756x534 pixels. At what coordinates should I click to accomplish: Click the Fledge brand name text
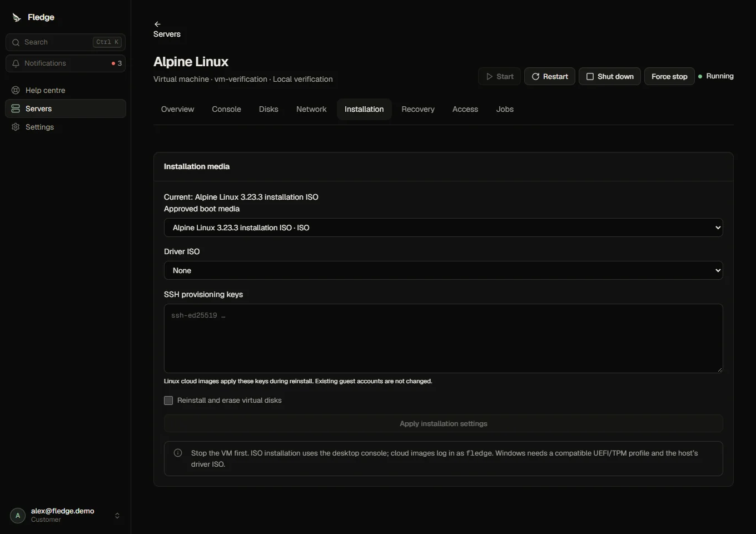point(41,17)
